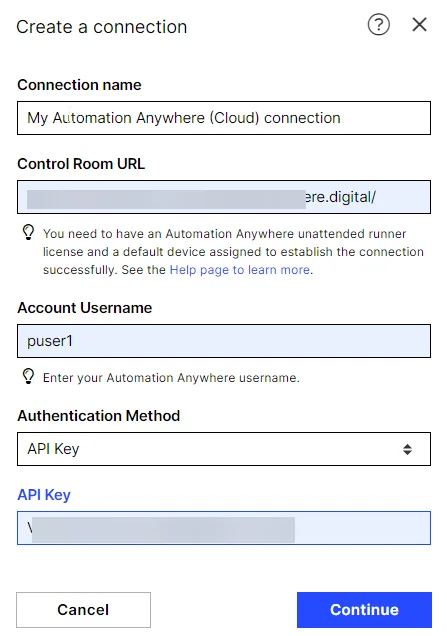Click the Enter your Automation Anywhere username hint

click(171, 378)
